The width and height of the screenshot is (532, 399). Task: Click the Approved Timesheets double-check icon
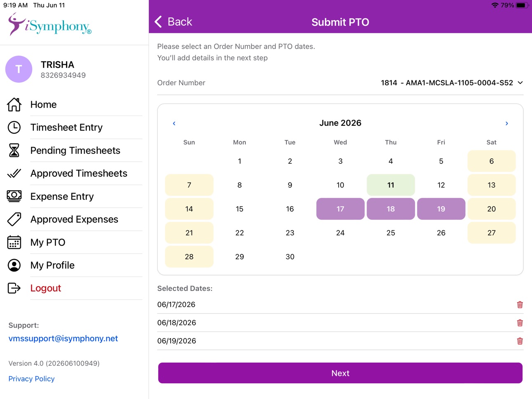click(14, 174)
